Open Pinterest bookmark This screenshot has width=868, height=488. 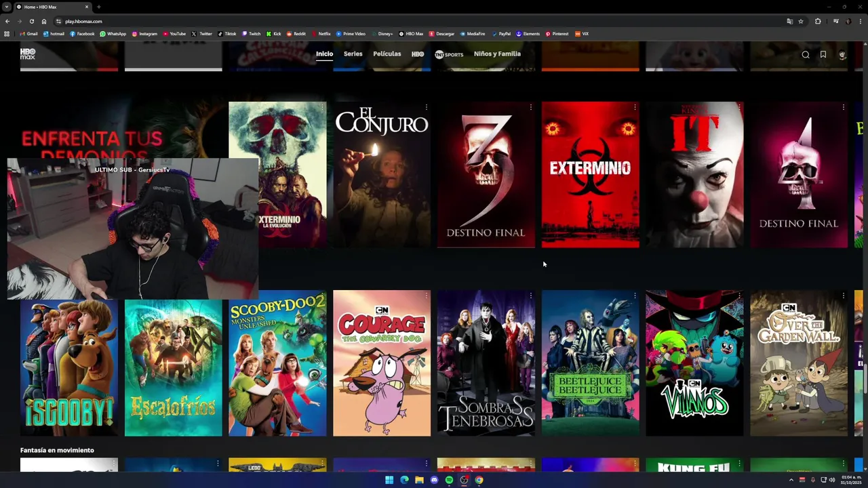click(x=557, y=34)
